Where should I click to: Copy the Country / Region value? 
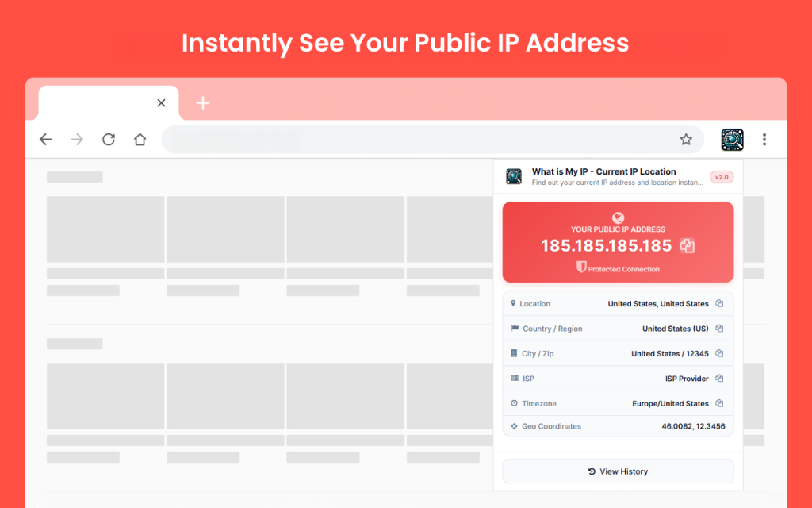[x=719, y=329]
